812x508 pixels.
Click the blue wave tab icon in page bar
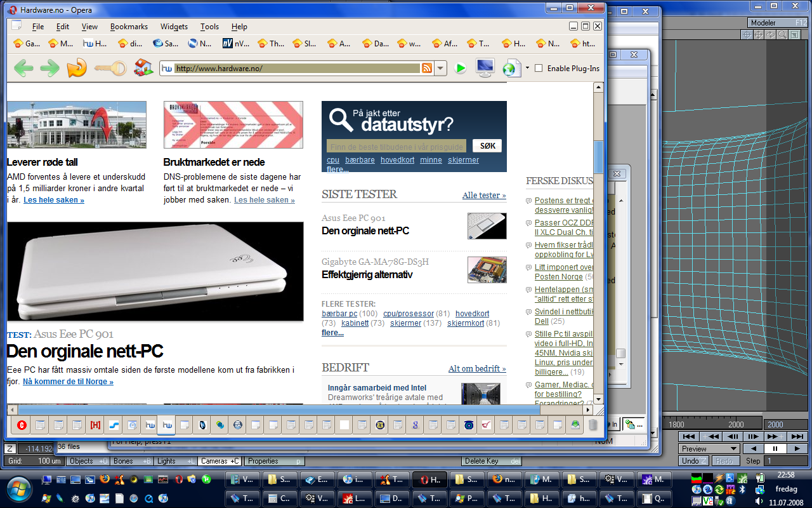(x=114, y=425)
